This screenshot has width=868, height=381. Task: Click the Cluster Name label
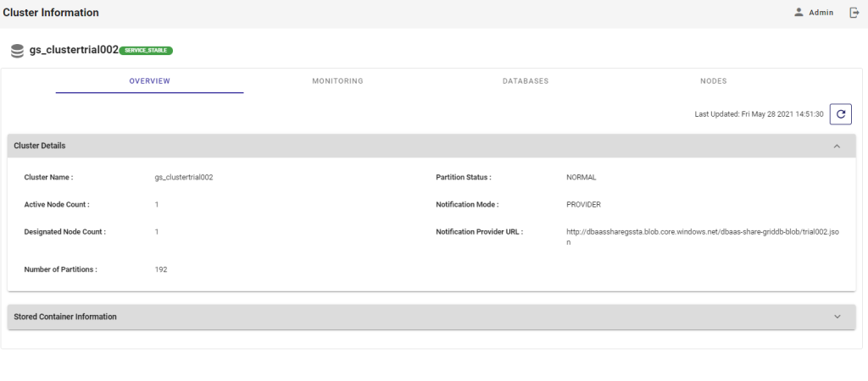tap(48, 178)
